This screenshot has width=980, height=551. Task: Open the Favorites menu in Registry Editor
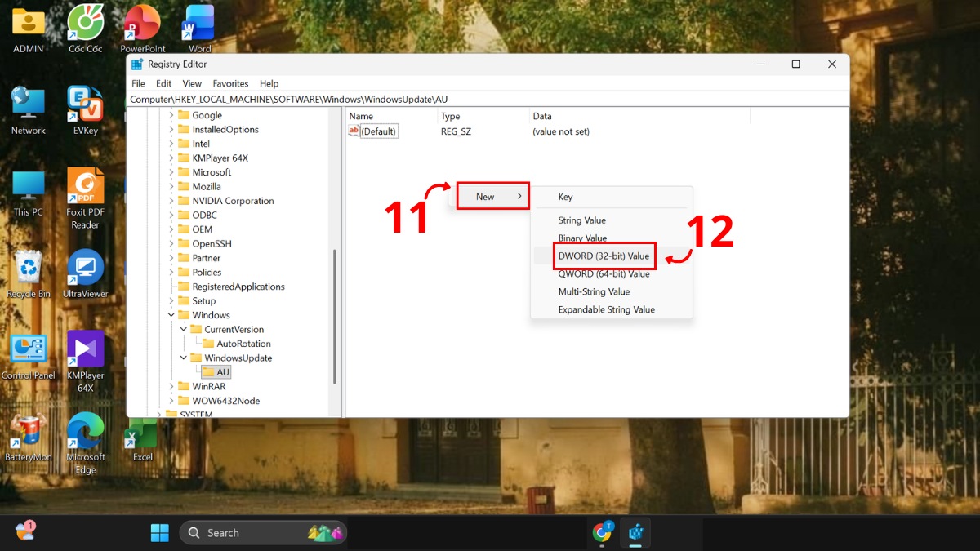tap(230, 82)
